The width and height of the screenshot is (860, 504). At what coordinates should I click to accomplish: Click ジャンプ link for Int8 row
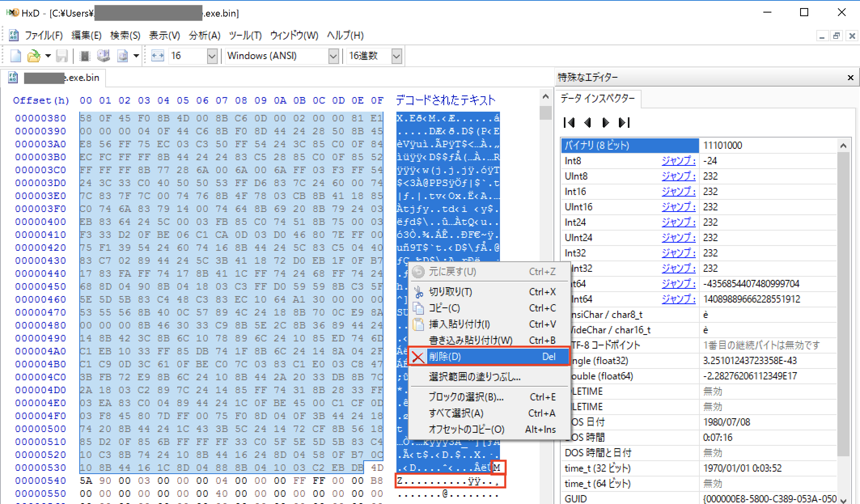tap(678, 161)
